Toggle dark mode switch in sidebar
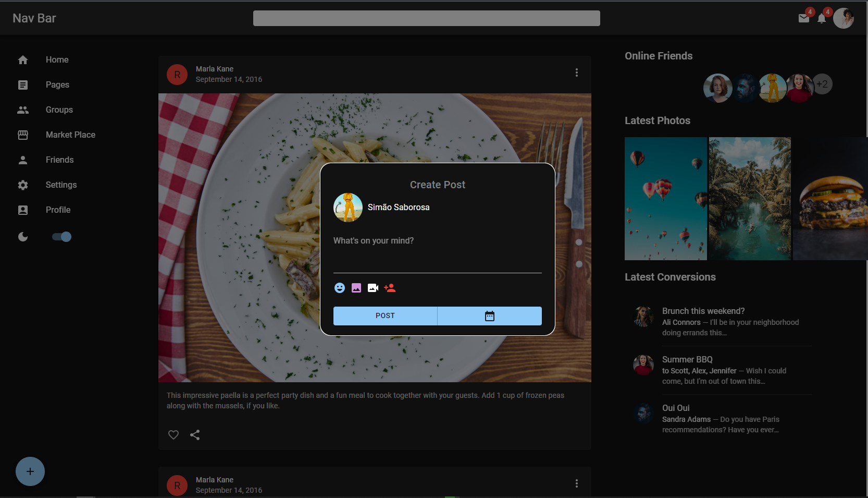This screenshot has width=868, height=498. point(61,237)
